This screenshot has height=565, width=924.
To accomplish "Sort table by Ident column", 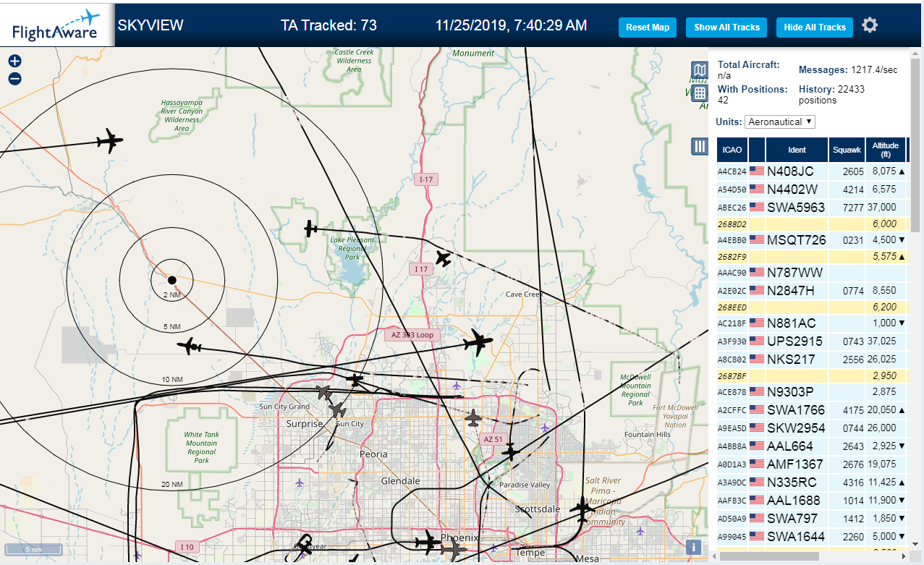I will (797, 150).
